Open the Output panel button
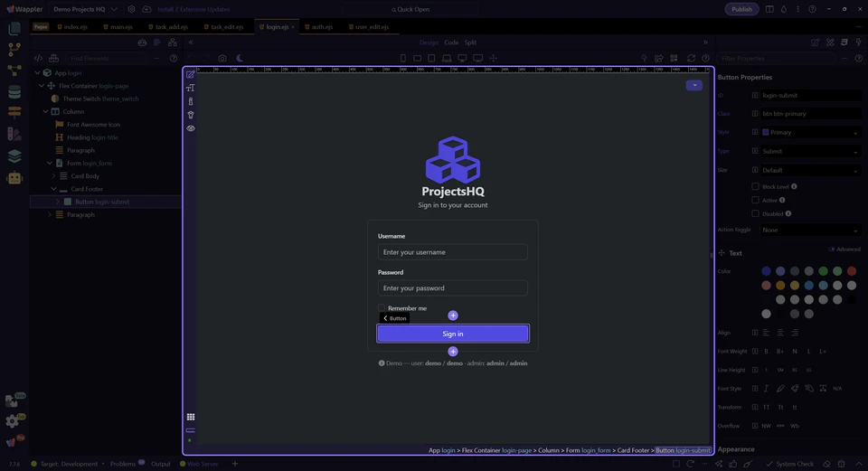The image size is (868, 471). (161, 464)
